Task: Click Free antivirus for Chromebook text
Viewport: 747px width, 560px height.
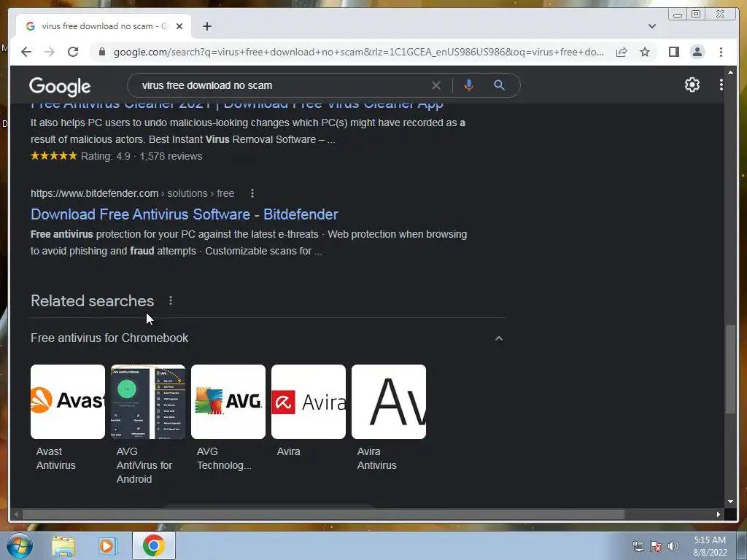Action: (109, 338)
